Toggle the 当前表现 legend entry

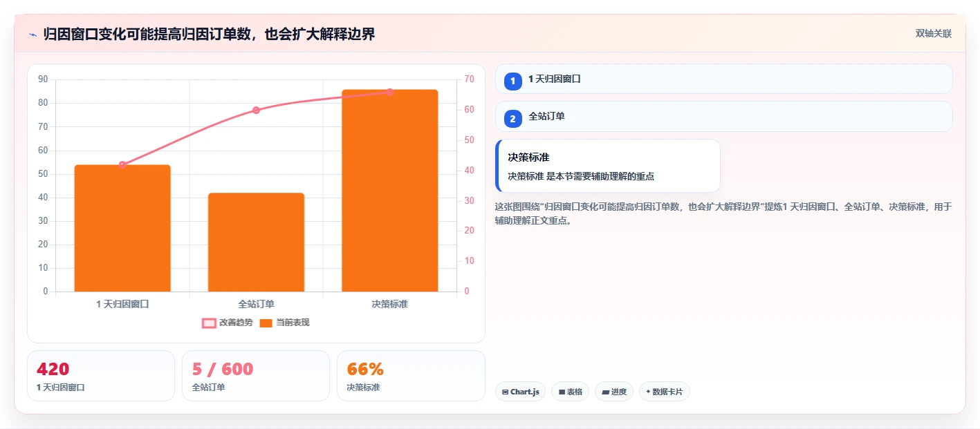(x=284, y=323)
